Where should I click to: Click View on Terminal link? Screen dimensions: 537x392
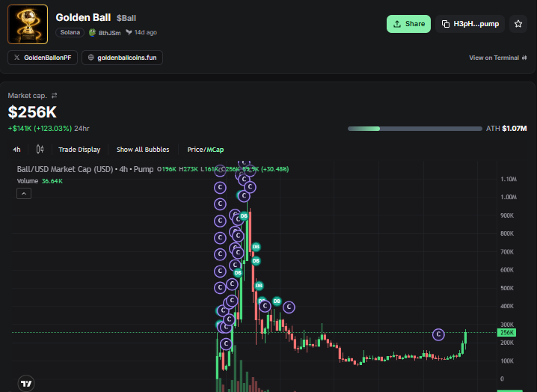click(497, 58)
